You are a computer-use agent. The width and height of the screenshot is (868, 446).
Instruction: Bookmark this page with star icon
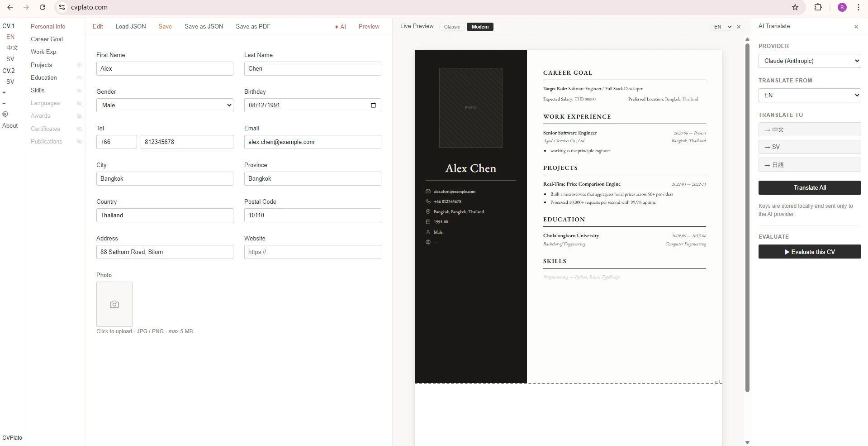[x=795, y=7]
